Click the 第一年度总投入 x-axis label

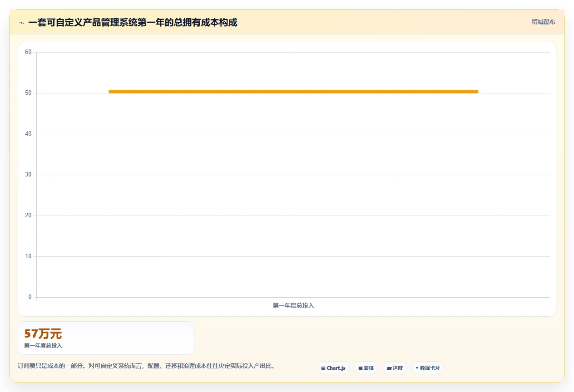click(x=293, y=306)
